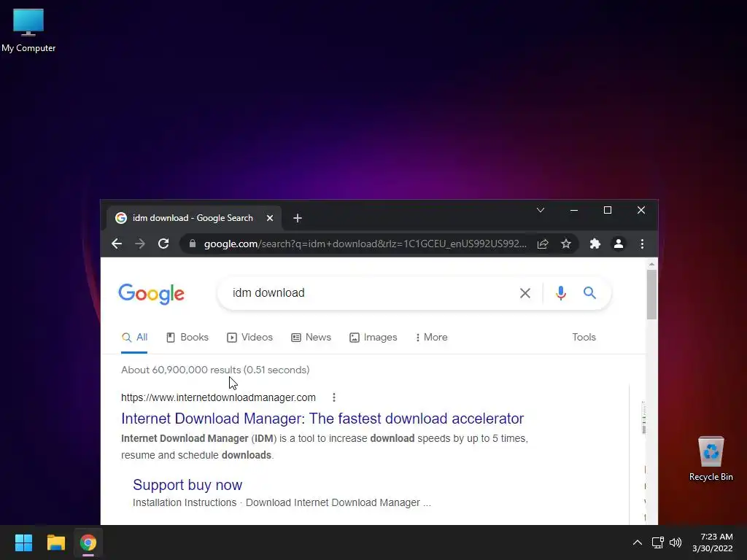
Task: Open options dots beside internetdownloadmanager.com URL
Action: [x=334, y=397]
